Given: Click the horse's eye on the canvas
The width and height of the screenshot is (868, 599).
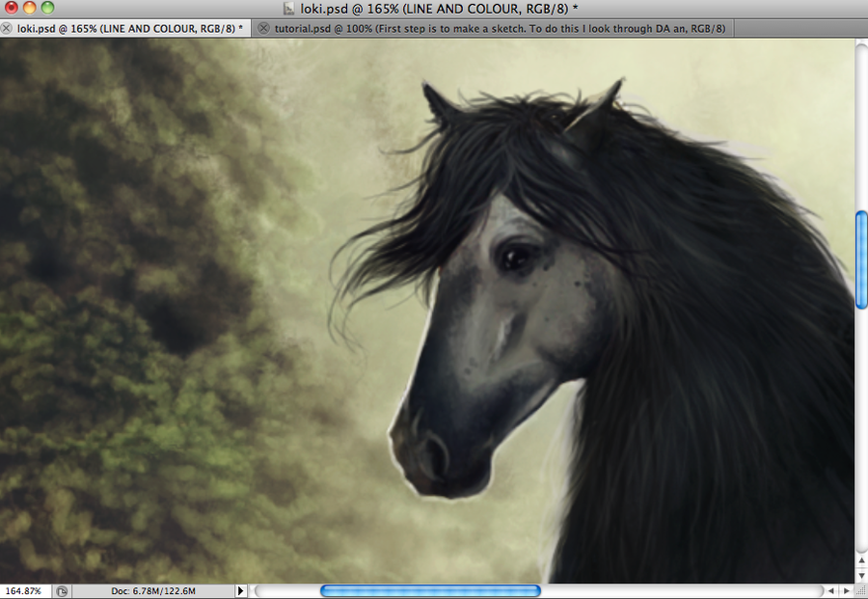Looking at the screenshot, I should [514, 257].
